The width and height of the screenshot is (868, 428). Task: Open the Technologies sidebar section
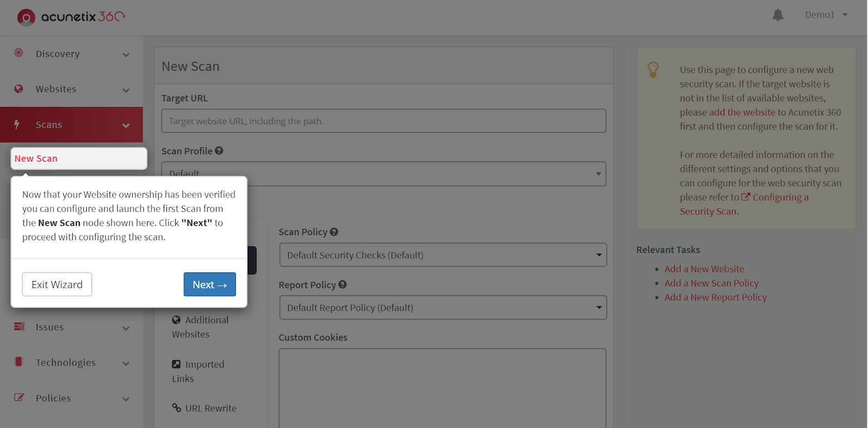[x=72, y=362]
